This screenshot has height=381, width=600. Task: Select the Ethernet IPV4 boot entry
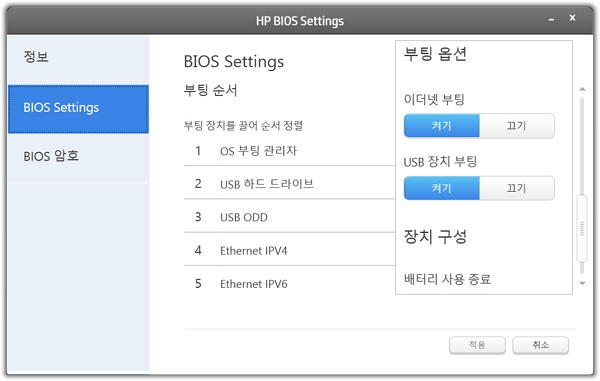pos(289,249)
